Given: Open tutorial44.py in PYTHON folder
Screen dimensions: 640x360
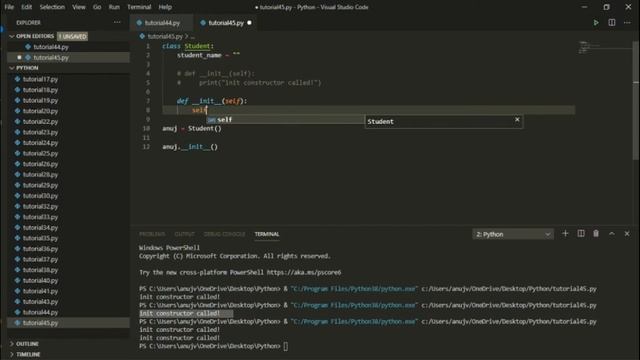Looking at the screenshot, I should pos(40,312).
